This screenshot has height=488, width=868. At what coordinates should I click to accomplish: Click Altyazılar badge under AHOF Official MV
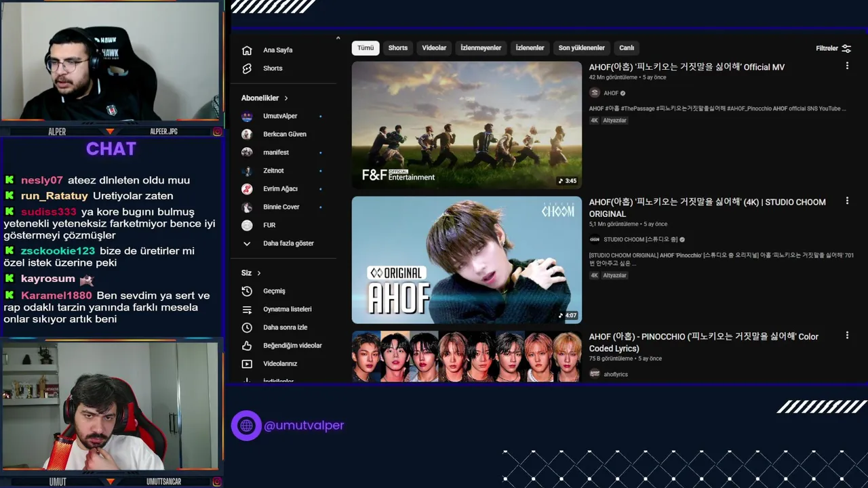pos(614,121)
